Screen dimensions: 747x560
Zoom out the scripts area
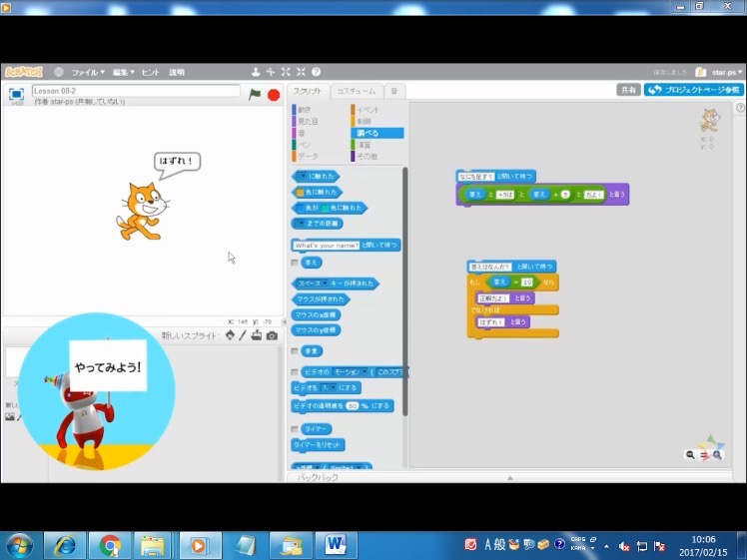pyautogui.click(x=690, y=455)
